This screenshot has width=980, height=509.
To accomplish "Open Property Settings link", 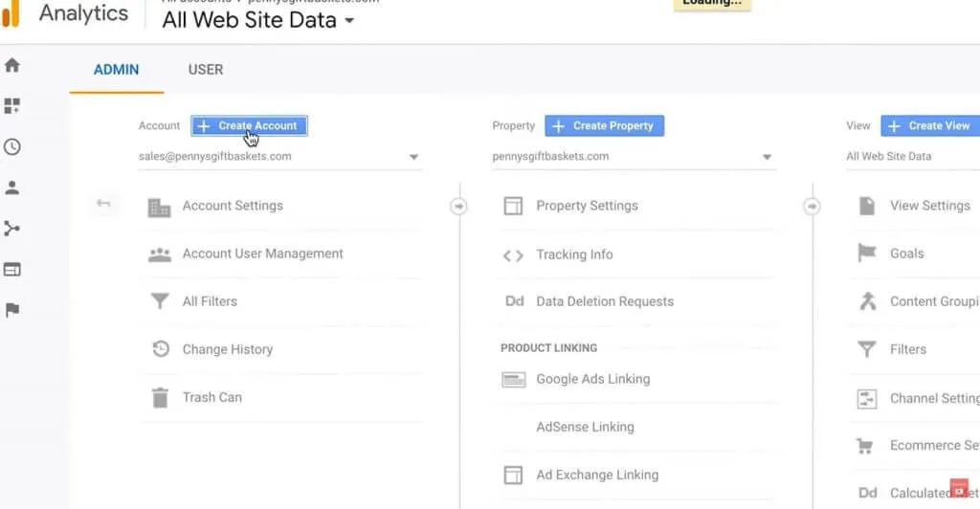I will tap(587, 206).
